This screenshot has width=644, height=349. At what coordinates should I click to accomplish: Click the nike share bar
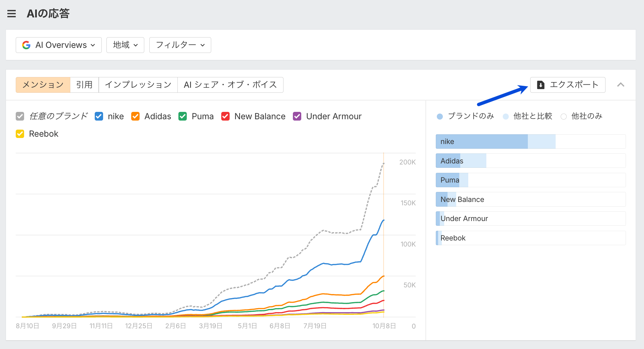pyautogui.click(x=495, y=142)
